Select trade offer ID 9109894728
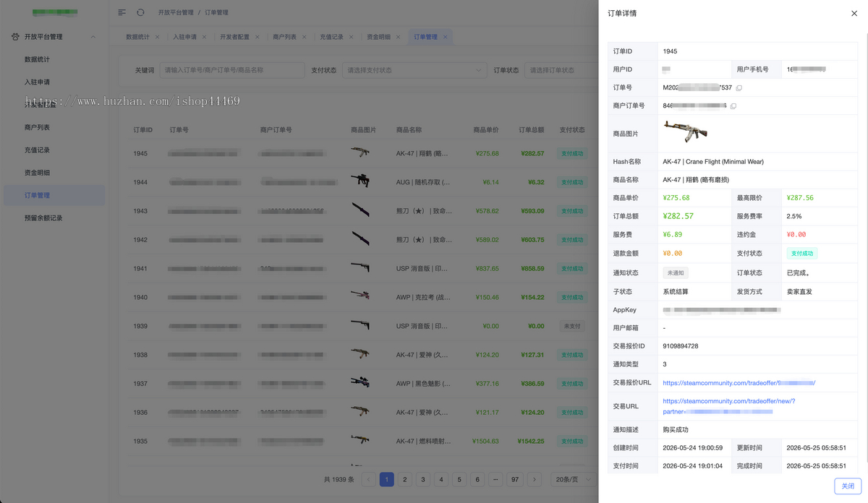Image resolution: width=868 pixels, height=503 pixels. coord(681,346)
